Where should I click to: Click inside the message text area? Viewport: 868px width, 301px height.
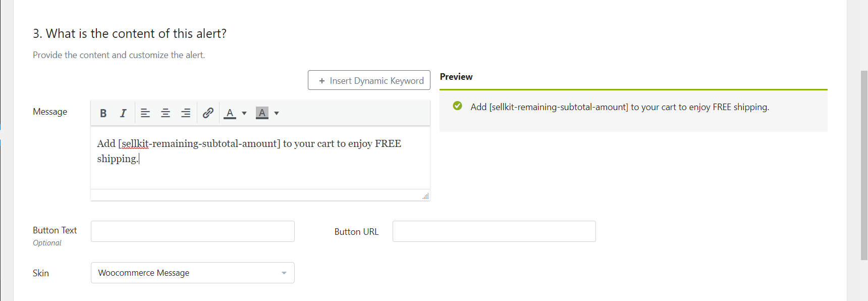coord(260,158)
